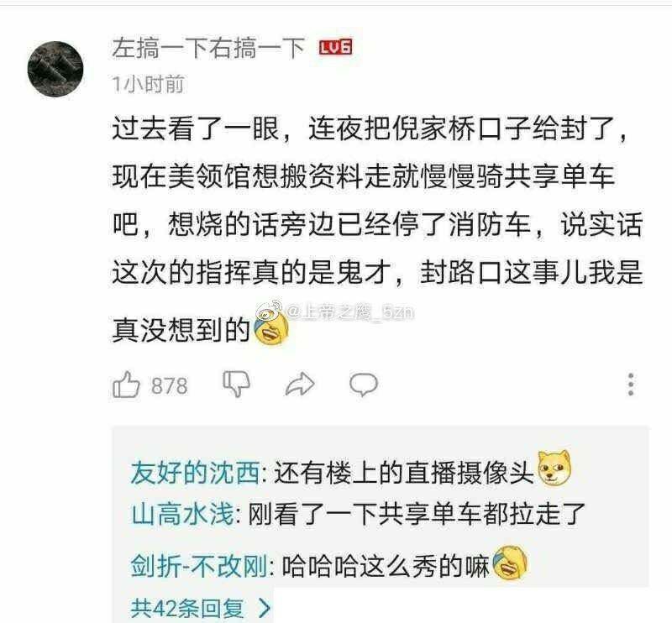
Task: Open reply with speech bubble icon
Action: (x=364, y=384)
